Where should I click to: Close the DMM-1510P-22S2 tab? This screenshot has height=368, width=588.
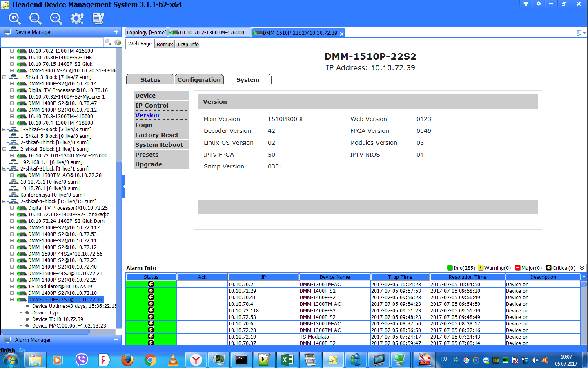342,34
